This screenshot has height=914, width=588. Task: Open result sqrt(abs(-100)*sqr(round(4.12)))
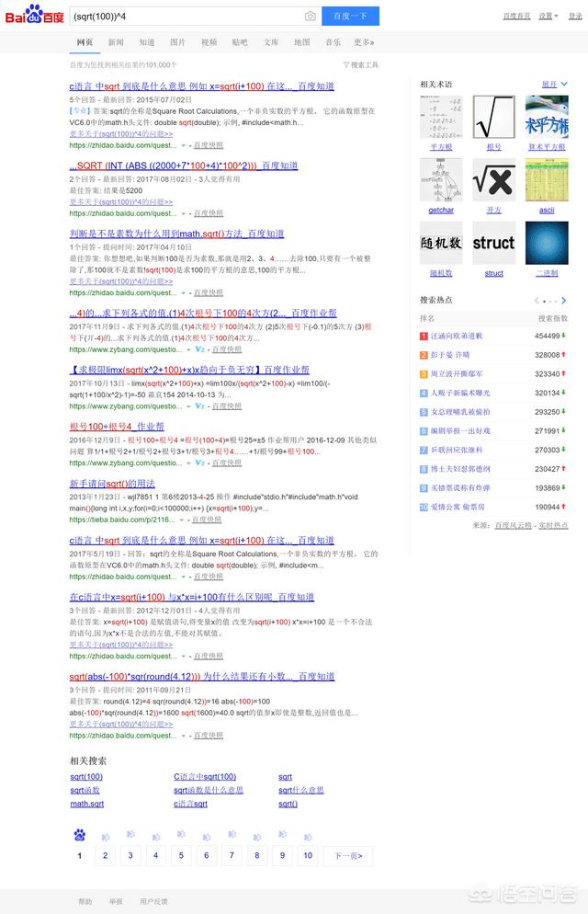click(202, 677)
